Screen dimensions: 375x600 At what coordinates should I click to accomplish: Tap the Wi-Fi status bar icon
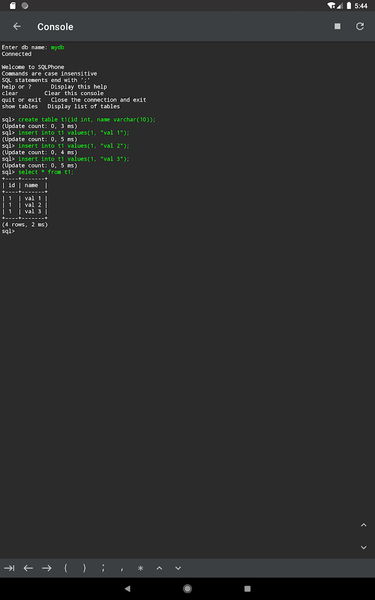click(x=331, y=6)
